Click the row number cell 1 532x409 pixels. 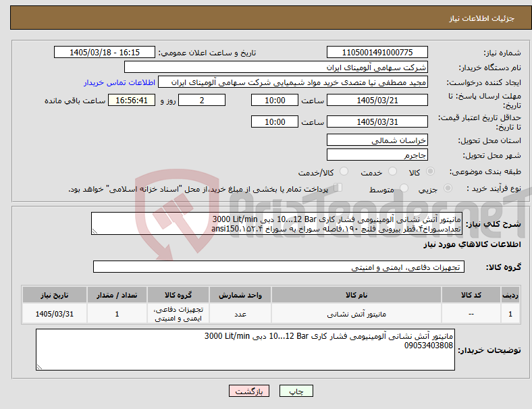(x=510, y=314)
